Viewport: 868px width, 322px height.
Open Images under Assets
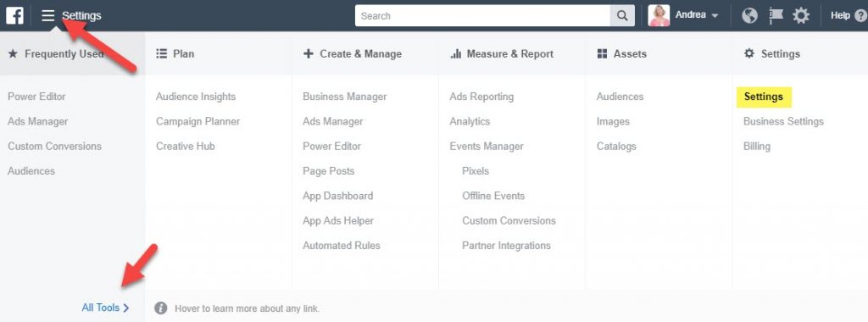click(x=613, y=121)
